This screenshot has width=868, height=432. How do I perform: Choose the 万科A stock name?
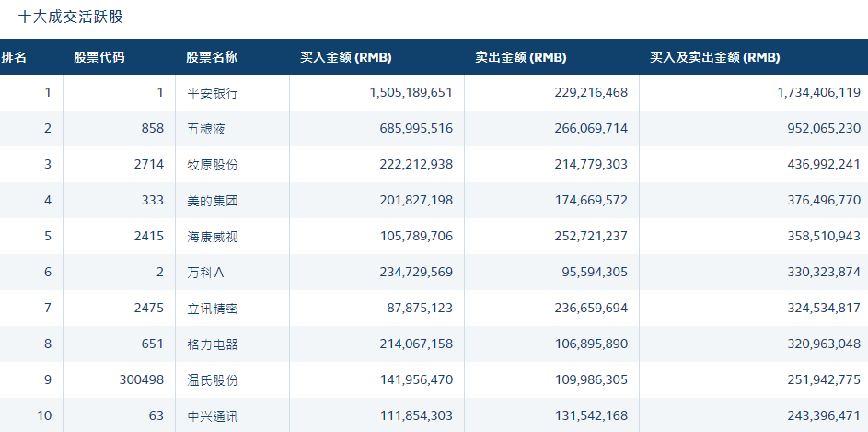tap(205, 273)
